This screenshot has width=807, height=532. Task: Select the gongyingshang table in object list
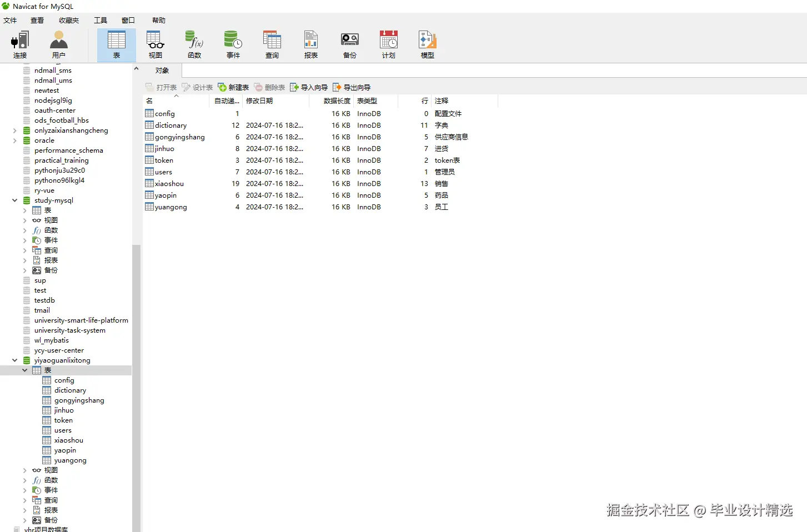point(179,137)
